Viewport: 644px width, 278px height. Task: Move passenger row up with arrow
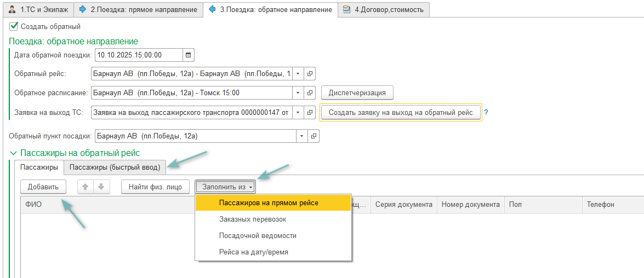86,187
